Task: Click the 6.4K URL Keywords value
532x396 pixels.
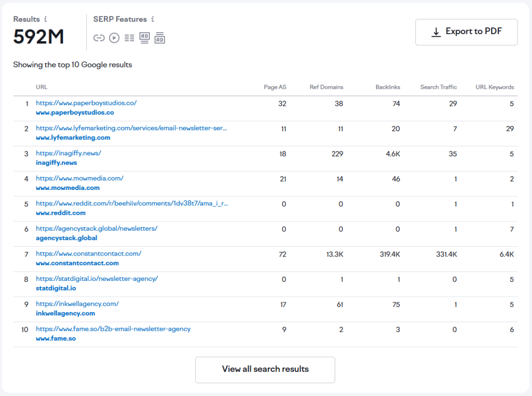Action: tap(507, 255)
